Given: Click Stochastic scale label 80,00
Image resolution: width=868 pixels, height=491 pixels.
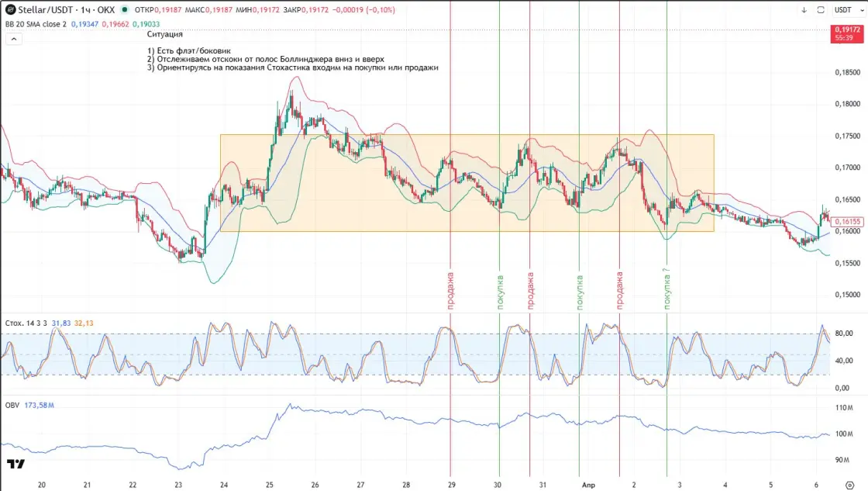Looking at the screenshot, I should [x=843, y=334].
